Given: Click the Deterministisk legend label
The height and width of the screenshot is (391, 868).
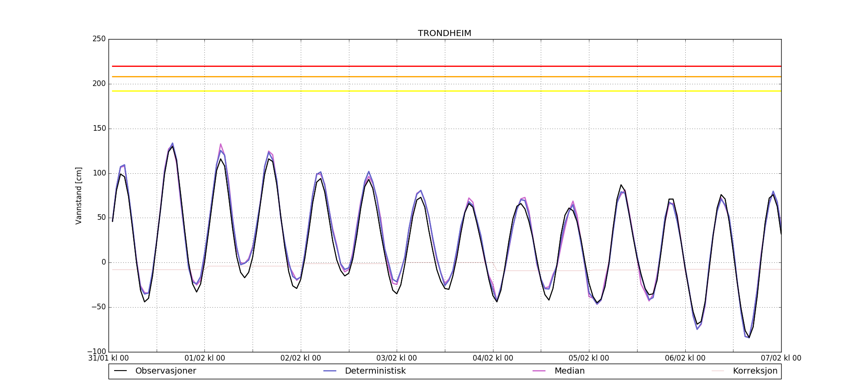Looking at the screenshot, I should (375, 371).
